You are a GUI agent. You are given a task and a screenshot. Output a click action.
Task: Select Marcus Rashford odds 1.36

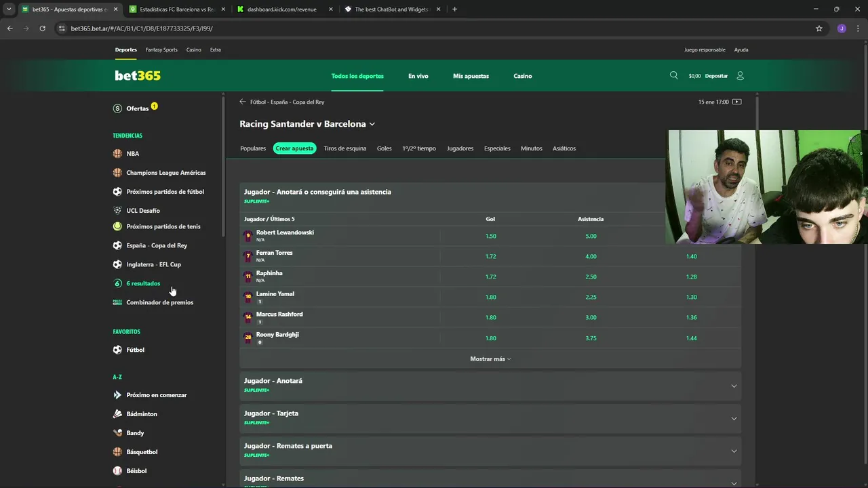691,317
